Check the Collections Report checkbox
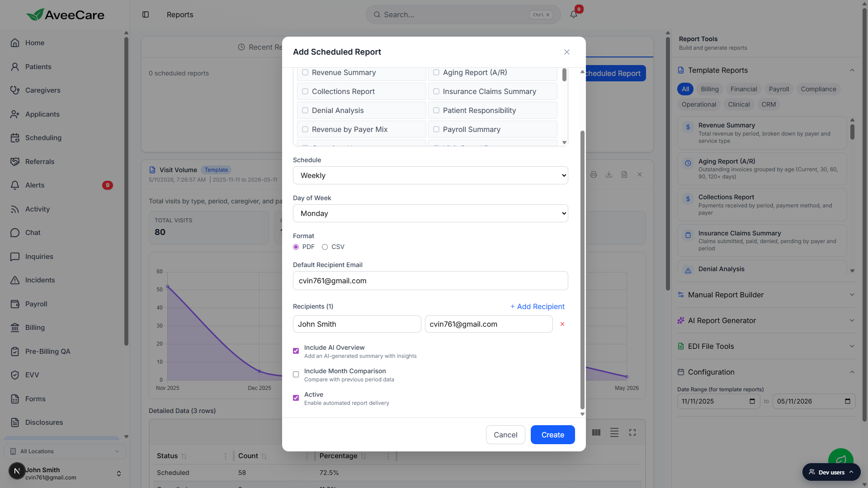This screenshot has width=868, height=488. point(305,91)
